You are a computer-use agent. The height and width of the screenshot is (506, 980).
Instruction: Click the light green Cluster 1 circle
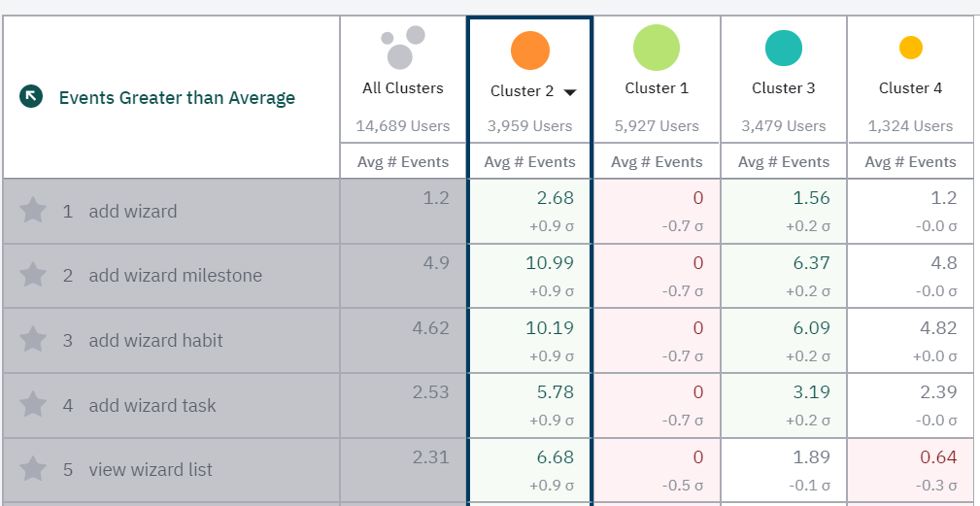657,48
